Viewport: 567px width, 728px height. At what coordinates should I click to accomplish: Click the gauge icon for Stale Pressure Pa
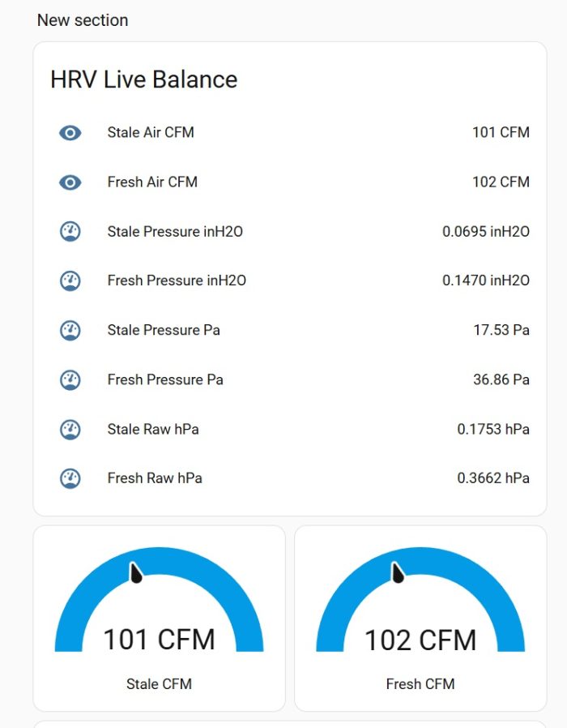[x=70, y=331]
